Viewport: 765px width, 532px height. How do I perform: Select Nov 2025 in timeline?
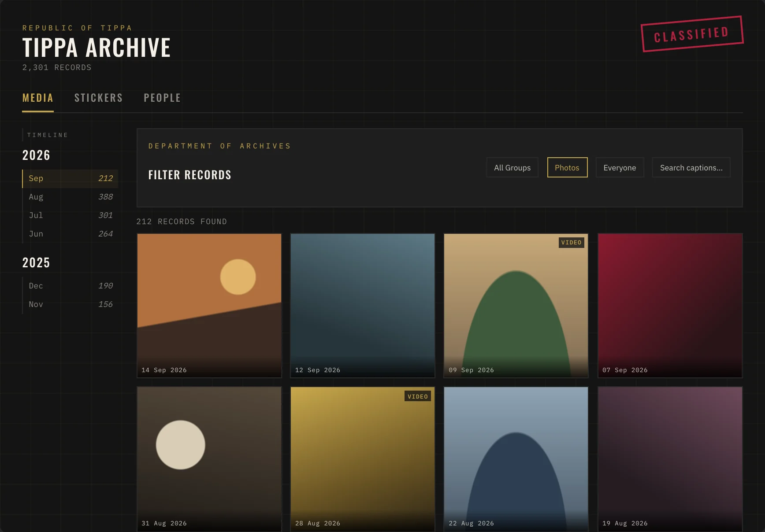(71, 304)
